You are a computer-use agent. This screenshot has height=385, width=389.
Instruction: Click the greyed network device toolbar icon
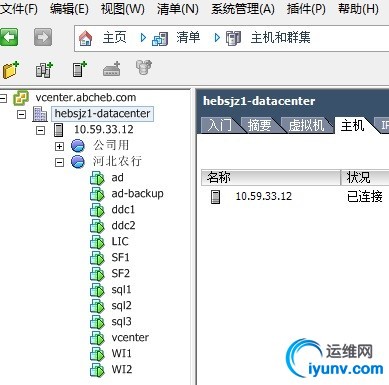[112, 69]
